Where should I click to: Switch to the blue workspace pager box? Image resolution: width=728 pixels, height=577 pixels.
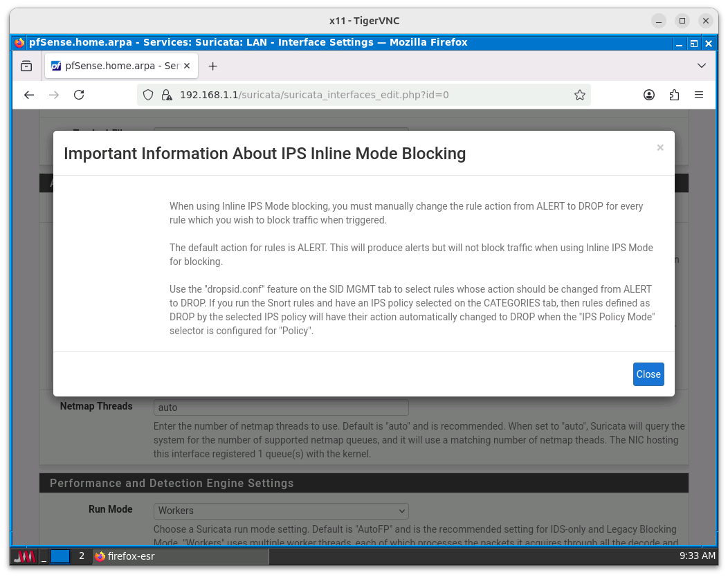pyautogui.click(x=60, y=556)
